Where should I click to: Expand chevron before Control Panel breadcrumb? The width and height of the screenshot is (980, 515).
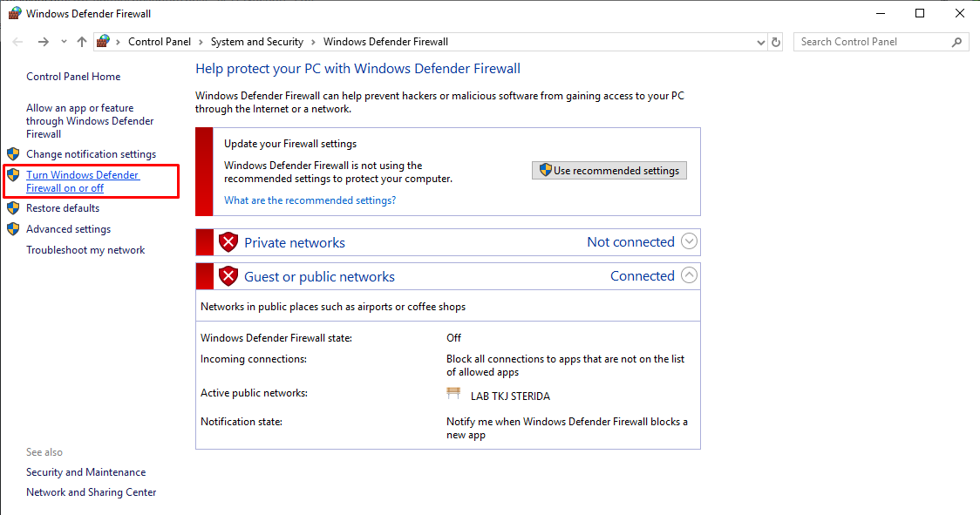click(x=118, y=42)
